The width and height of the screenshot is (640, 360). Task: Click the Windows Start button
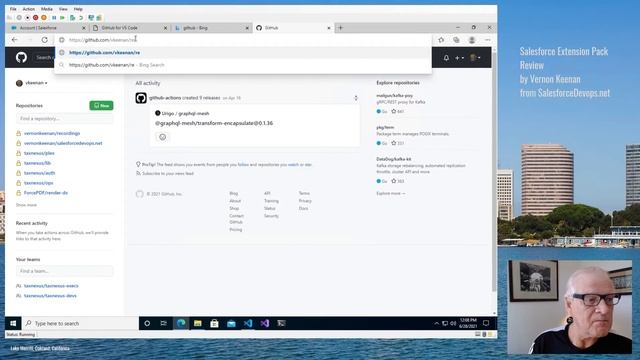click(x=13, y=323)
